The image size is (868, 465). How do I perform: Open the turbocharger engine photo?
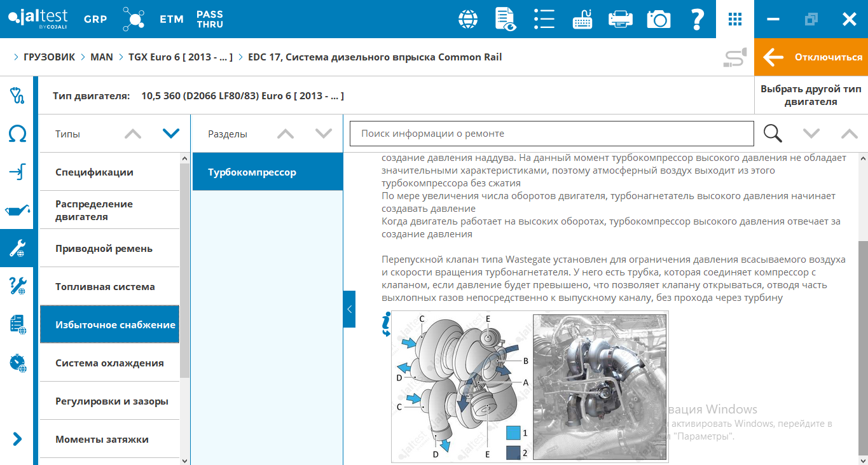600,387
